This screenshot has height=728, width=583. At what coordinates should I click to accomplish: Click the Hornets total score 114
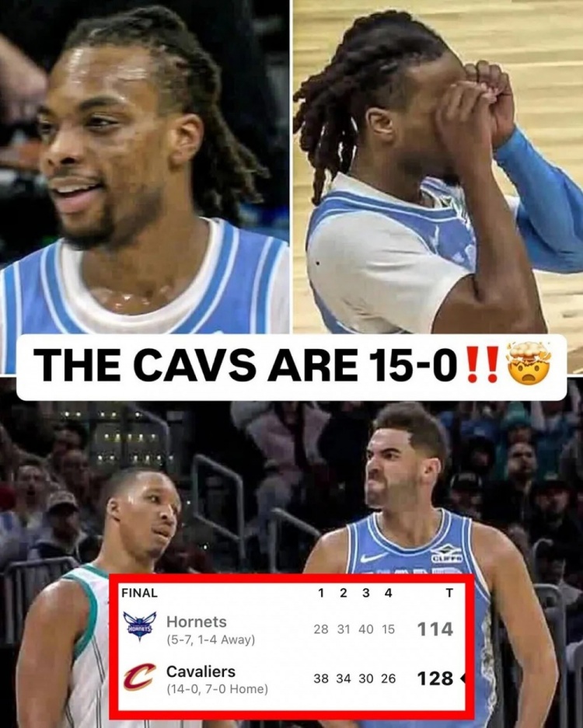435,629
